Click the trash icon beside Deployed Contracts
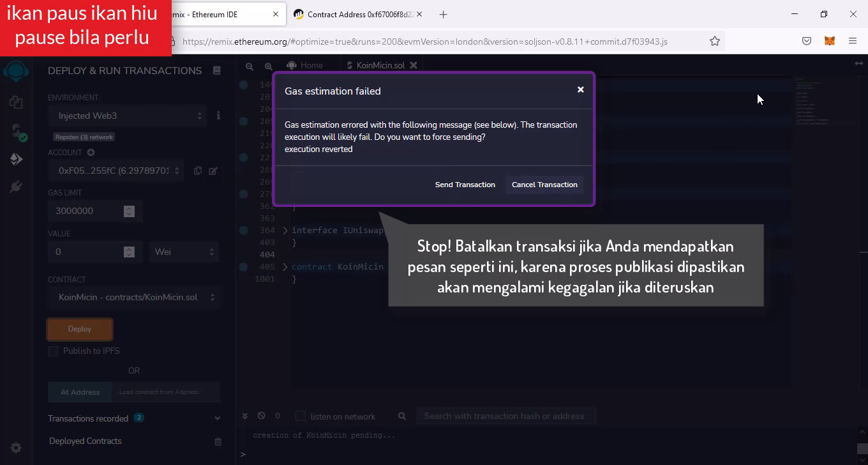The height and width of the screenshot is (465, 868). tap(218, 441)
